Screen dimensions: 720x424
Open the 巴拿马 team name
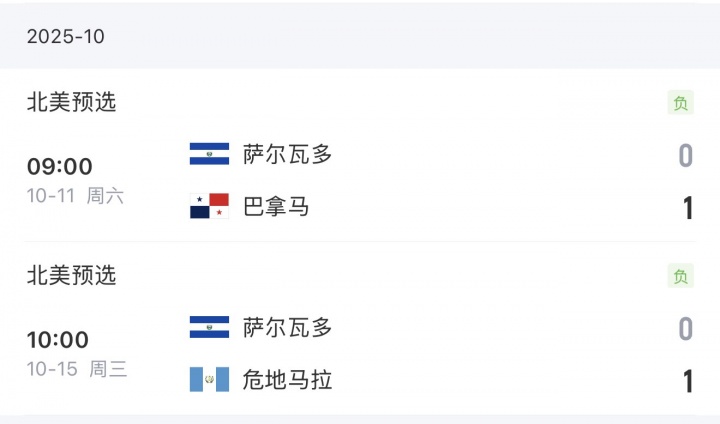click(276, 207)
